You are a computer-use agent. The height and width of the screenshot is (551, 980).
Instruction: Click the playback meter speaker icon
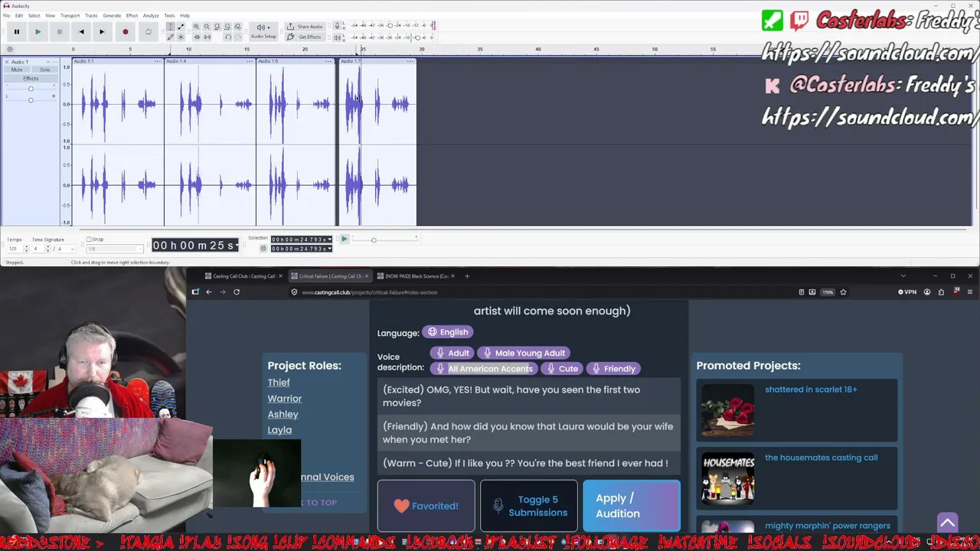click(337, 37)
